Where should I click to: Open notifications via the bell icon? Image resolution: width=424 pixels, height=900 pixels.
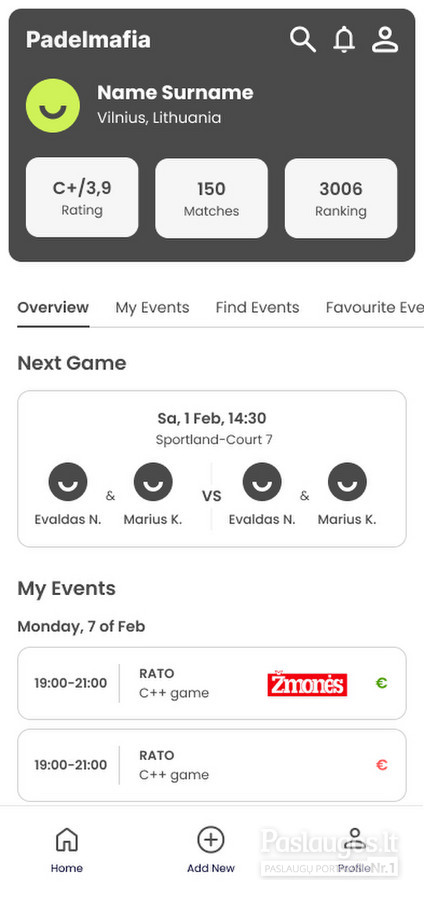(x=344, y=40)
